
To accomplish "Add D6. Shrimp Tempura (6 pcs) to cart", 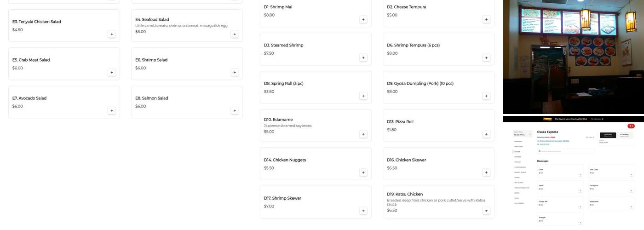I will click(486, 57).
